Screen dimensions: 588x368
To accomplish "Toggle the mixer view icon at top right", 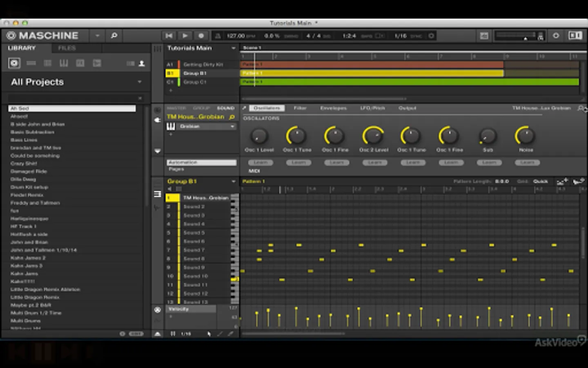I will [575, 36].
